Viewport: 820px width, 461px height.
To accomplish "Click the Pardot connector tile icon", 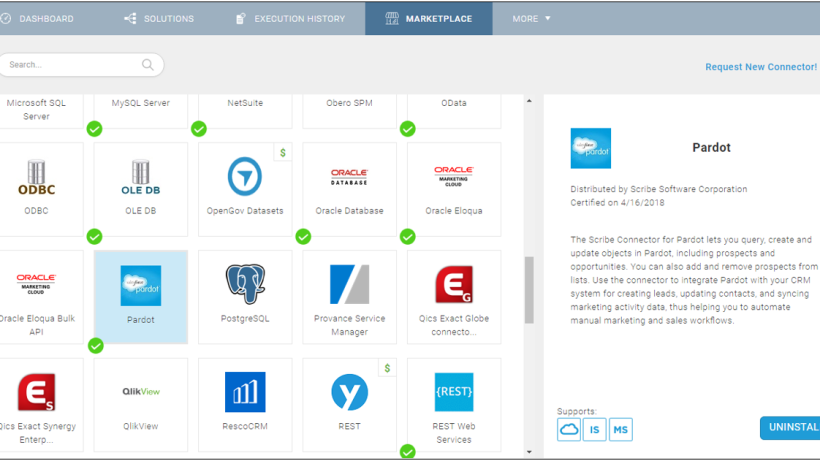I will tap(141, 286).
